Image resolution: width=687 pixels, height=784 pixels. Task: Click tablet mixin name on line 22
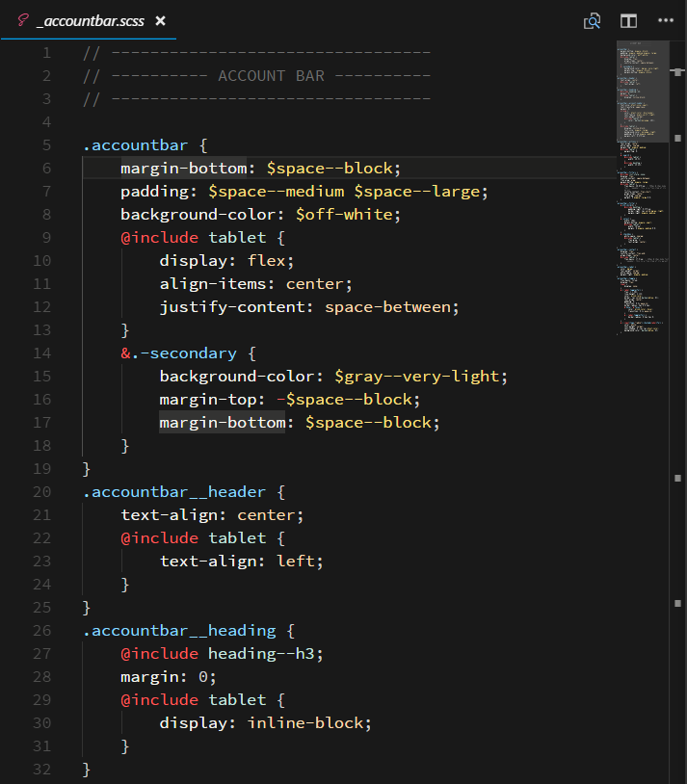click(237, 538)
